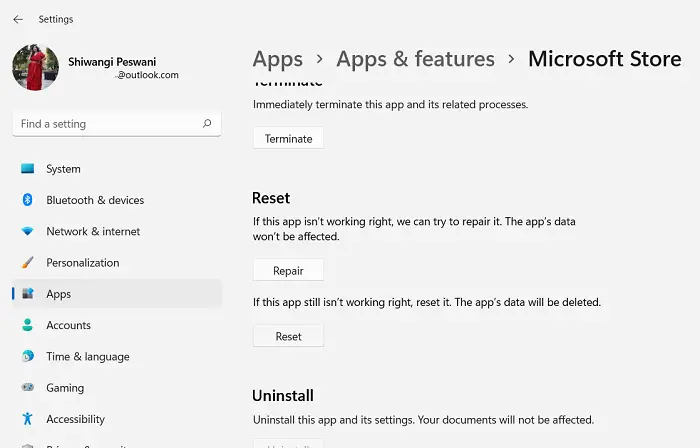Click Apps in the breadcrumb

coord(278,59)
